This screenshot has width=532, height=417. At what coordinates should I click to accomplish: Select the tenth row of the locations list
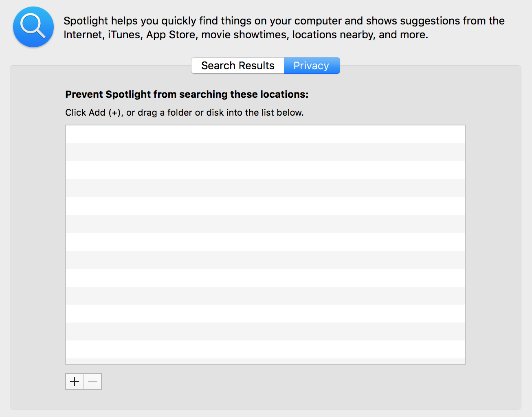pos(265,296)
